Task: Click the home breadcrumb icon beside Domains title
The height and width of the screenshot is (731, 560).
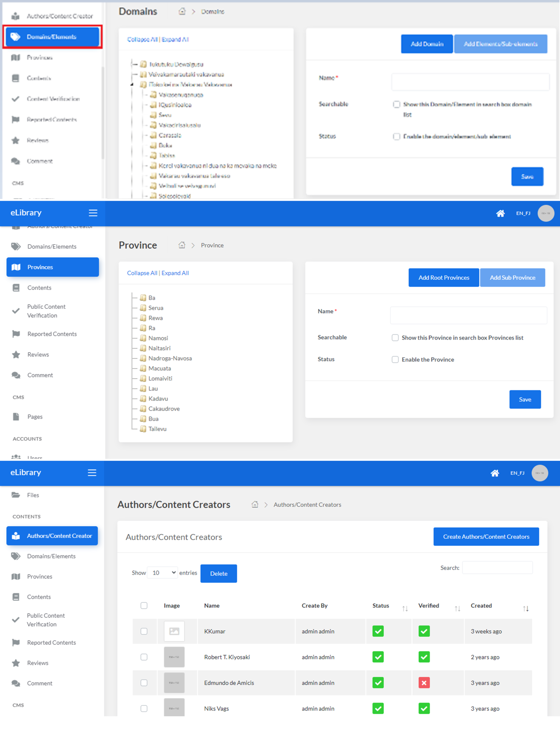Action: tap(182, 11)
